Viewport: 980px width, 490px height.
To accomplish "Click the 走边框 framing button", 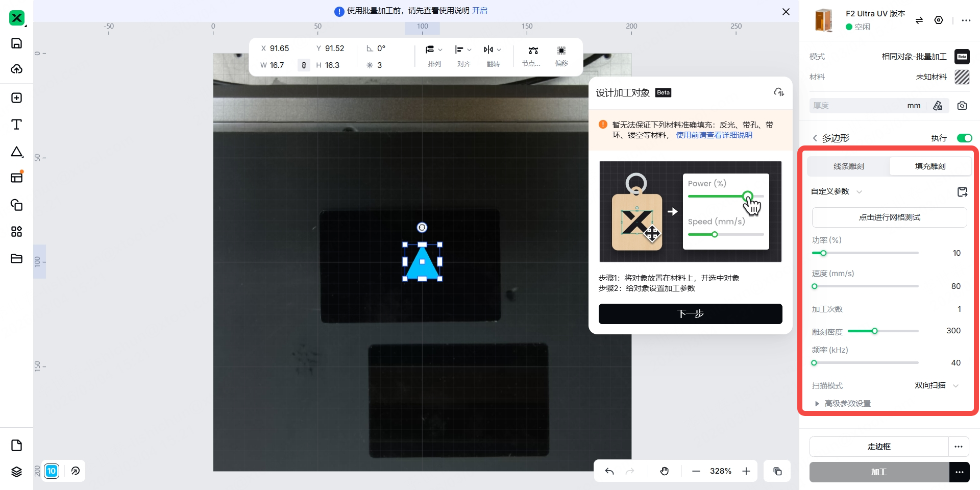I will point(878,447).
